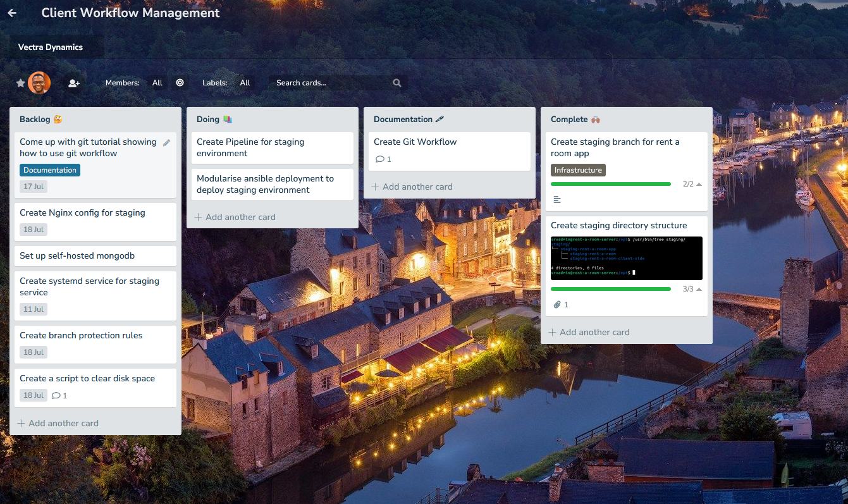Viewport: 848px width, 504px height.
Task: Click the due date on disk space card
Action: pos(34,395)
